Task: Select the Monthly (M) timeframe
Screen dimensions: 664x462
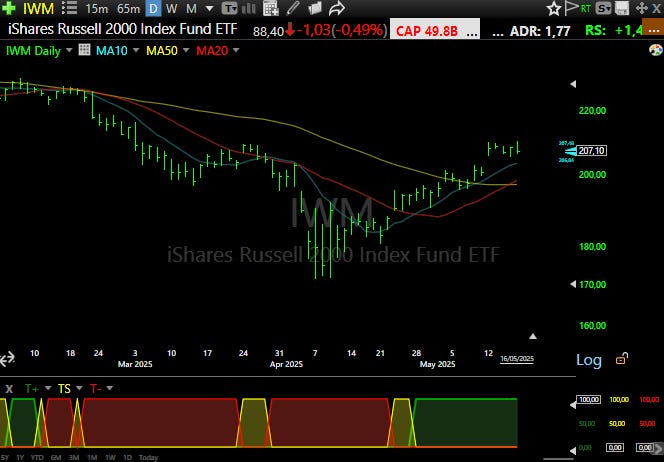Action: [x=191, y=8]
